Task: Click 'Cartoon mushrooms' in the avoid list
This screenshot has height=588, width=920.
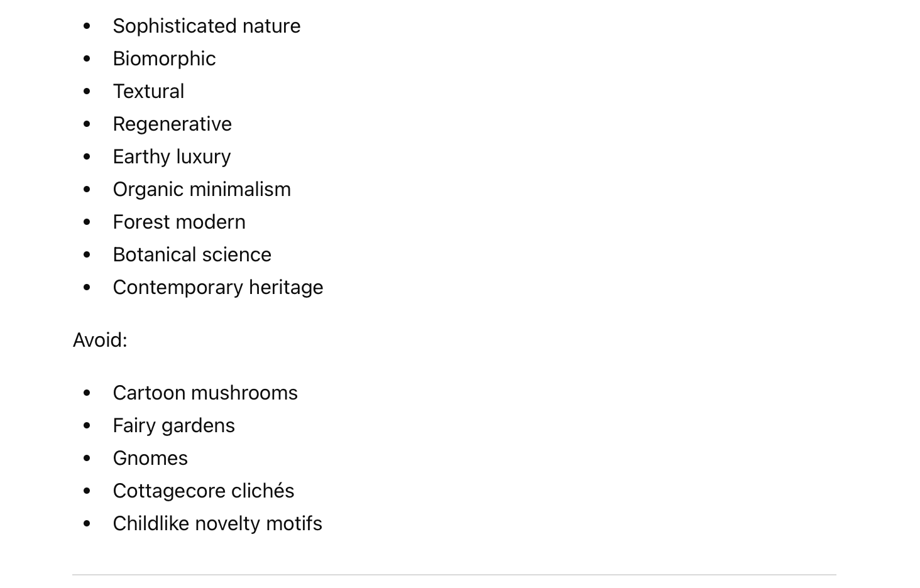Action: (205, 393)
